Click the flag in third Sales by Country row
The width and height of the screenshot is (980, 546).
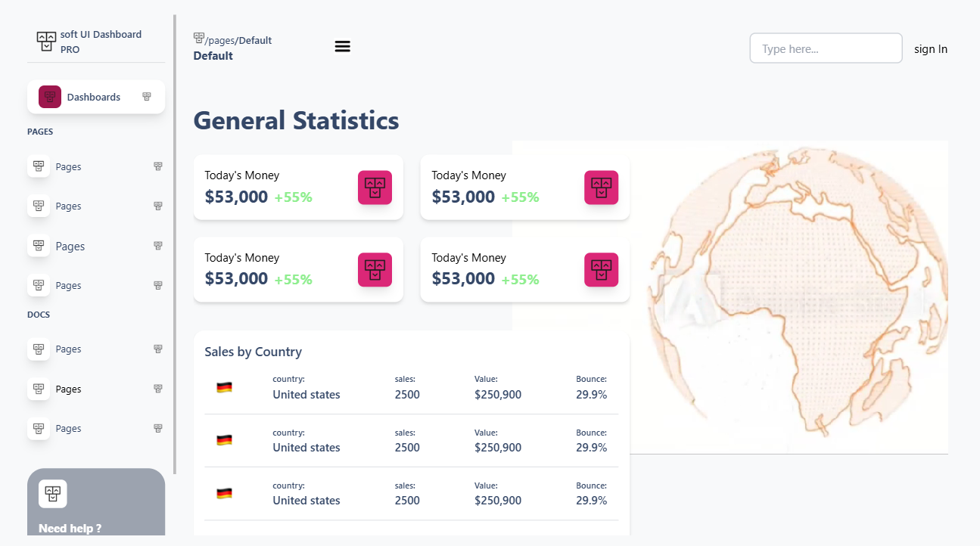(x=224, y=493)
